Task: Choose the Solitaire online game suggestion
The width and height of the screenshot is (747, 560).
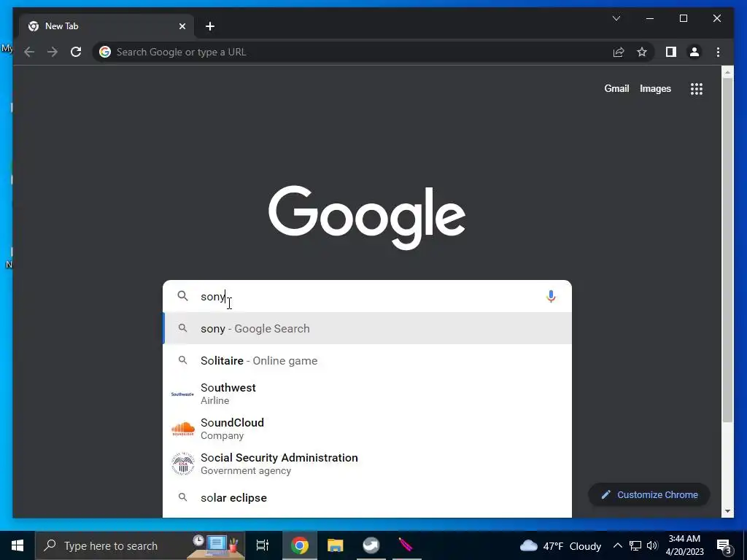Action: pos(368,360)
